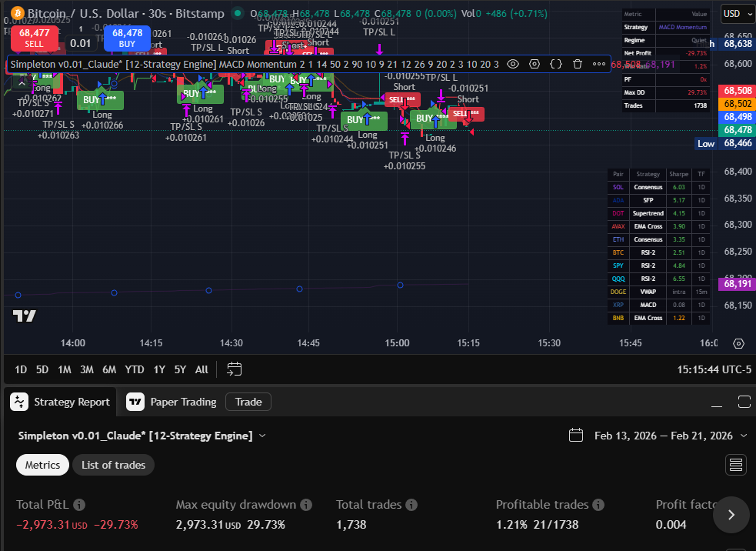
Task: Open the Go to date icon
Action: point(233,369)
